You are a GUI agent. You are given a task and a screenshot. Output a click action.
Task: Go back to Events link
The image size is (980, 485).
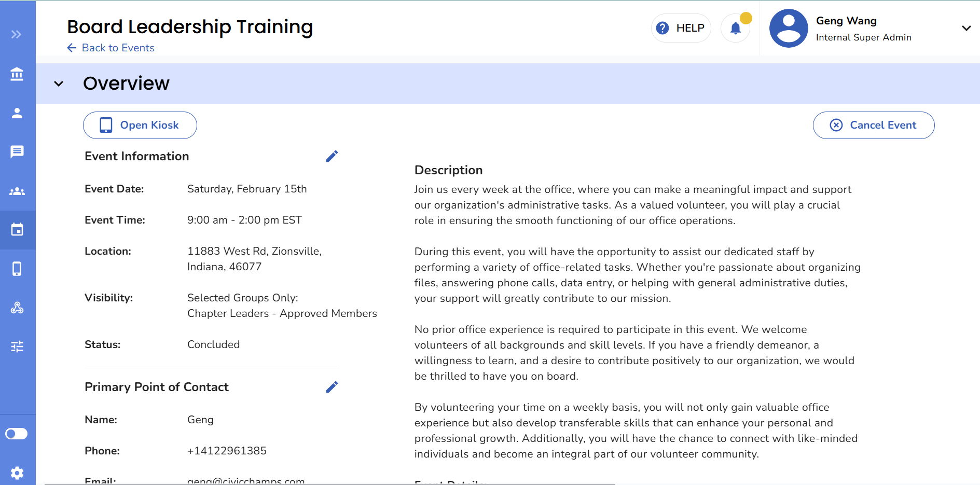(x=111, y=48)
